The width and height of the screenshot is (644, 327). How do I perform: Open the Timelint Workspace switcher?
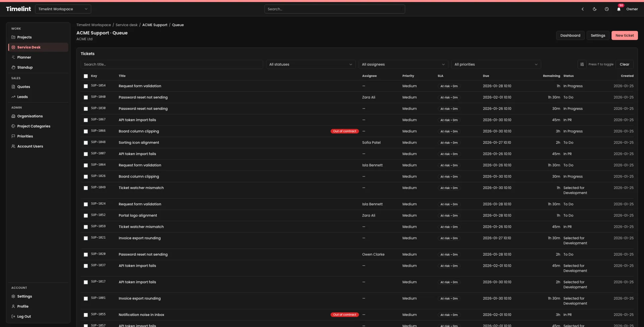pos(63,9)
